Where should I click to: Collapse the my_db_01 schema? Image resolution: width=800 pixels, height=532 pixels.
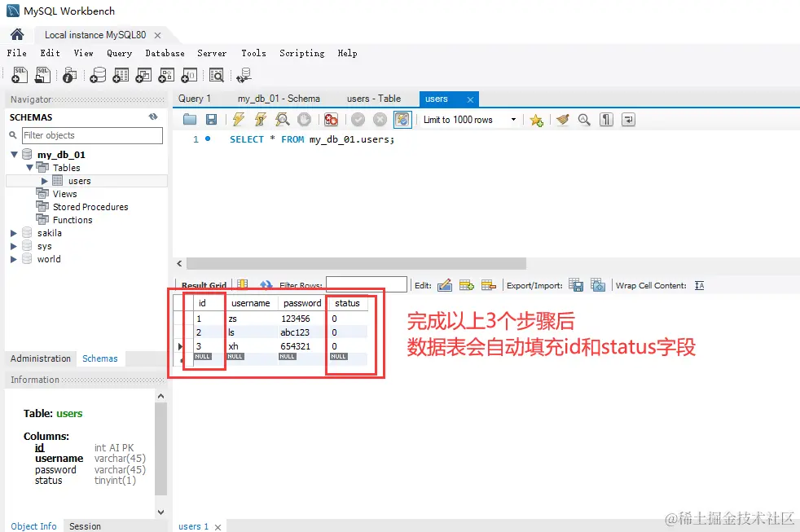[x=15, y=154]
